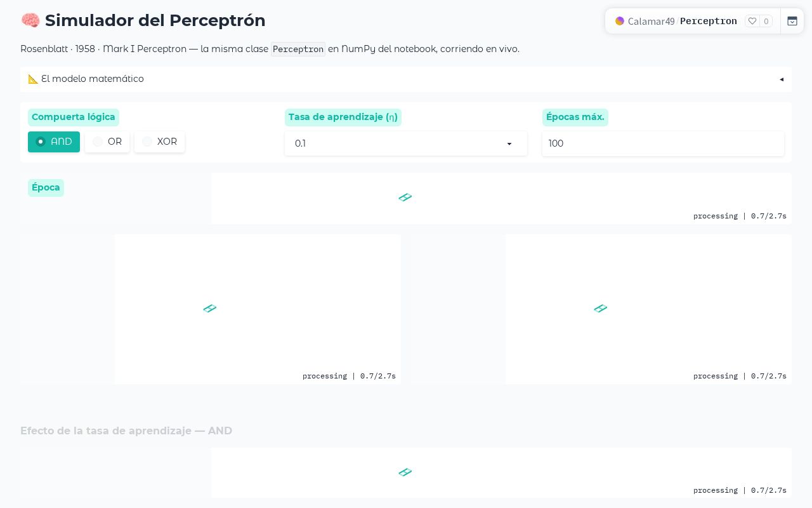Click the Épocas máx. input field

click(663, 144)
